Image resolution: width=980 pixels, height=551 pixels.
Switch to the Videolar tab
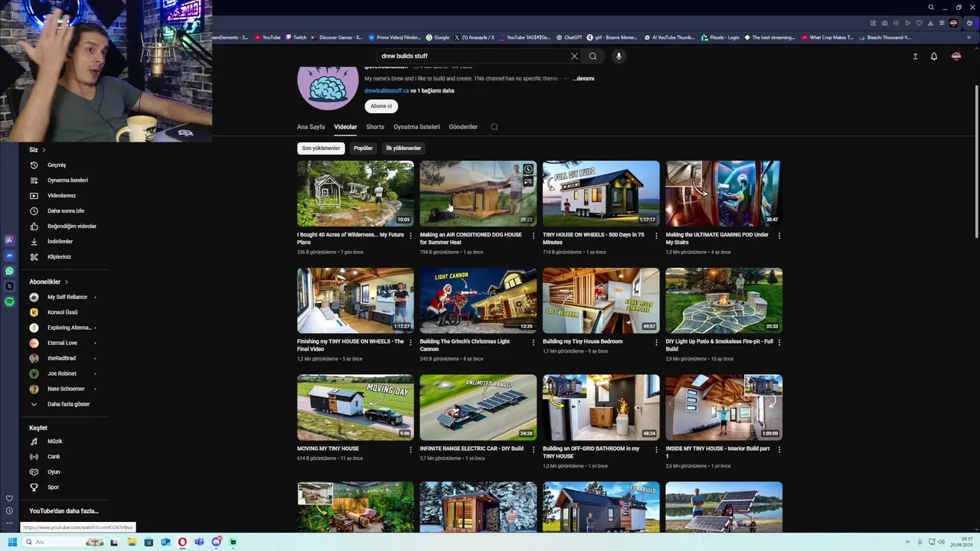[x=345, y=127]
